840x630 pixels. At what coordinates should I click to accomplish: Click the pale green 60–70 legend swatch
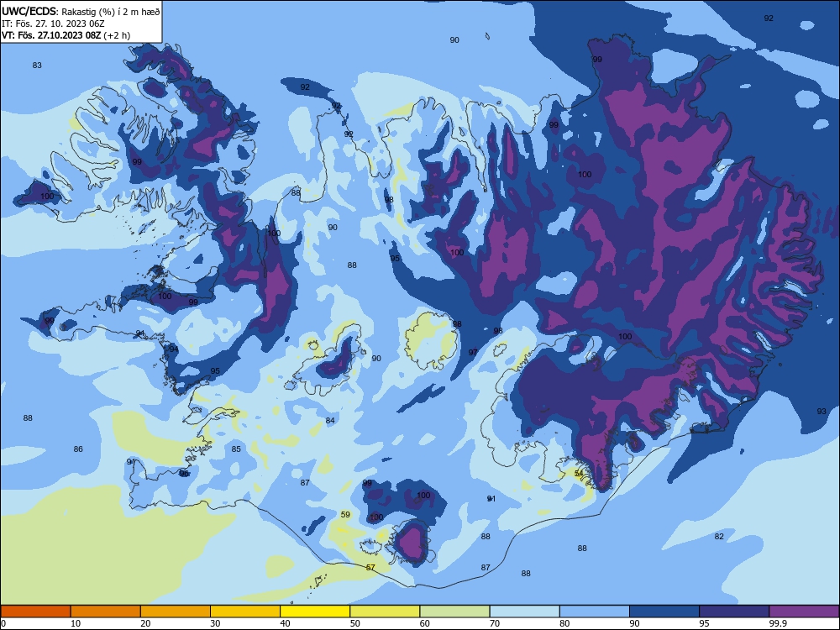[454, 612]
